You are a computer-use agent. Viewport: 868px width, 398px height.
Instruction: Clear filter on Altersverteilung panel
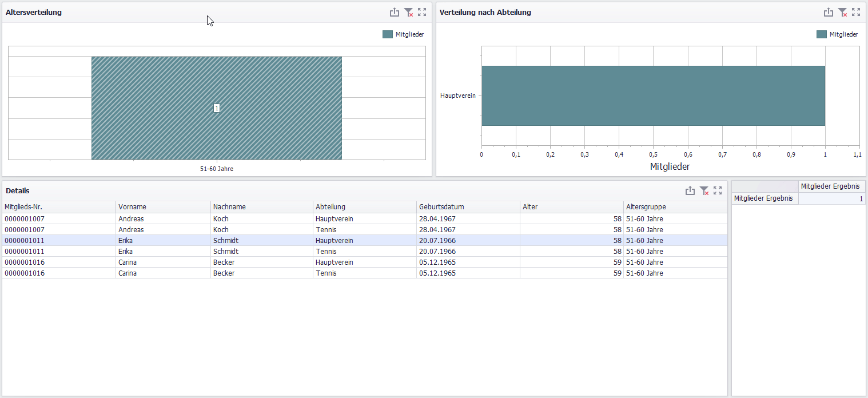point(408,12)
